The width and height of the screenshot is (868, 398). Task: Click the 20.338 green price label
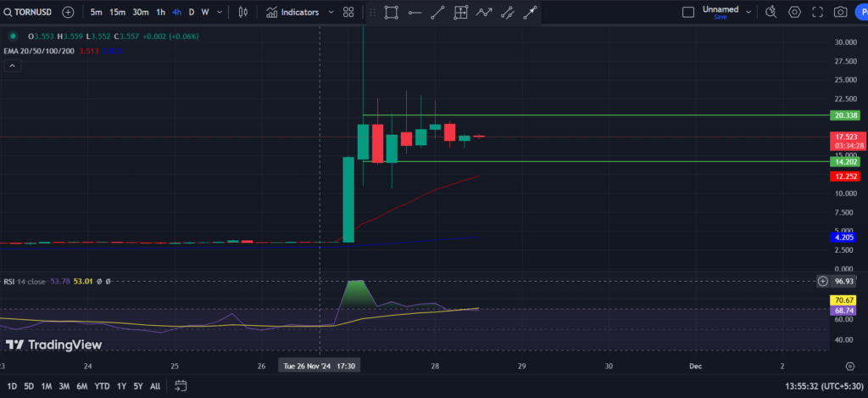(843, 115)
